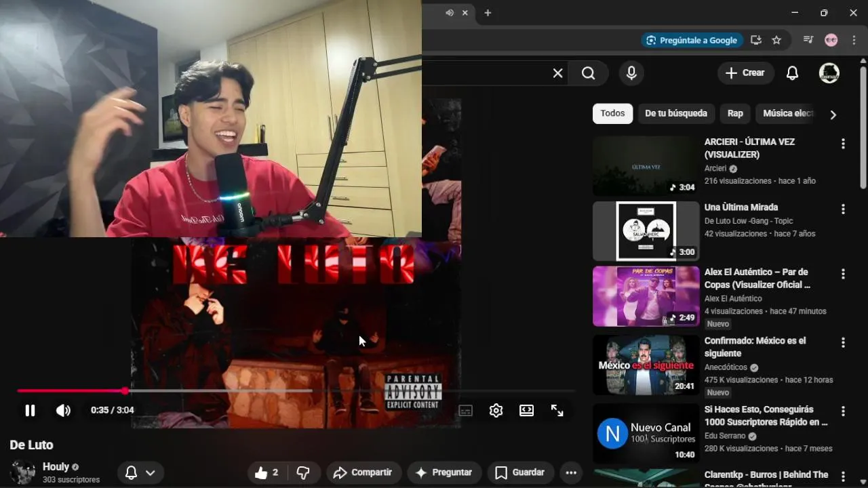Open Alex El Auténtico Par de Copas title
The width and height of the screenshot is (868, 488).
[x=757, y=279]
